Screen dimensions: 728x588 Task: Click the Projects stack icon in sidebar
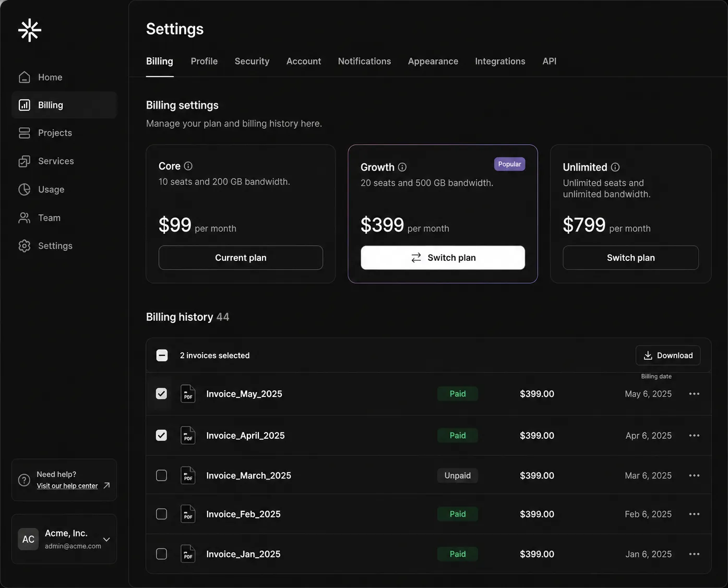pyautogui.click(x=25, y=133)
